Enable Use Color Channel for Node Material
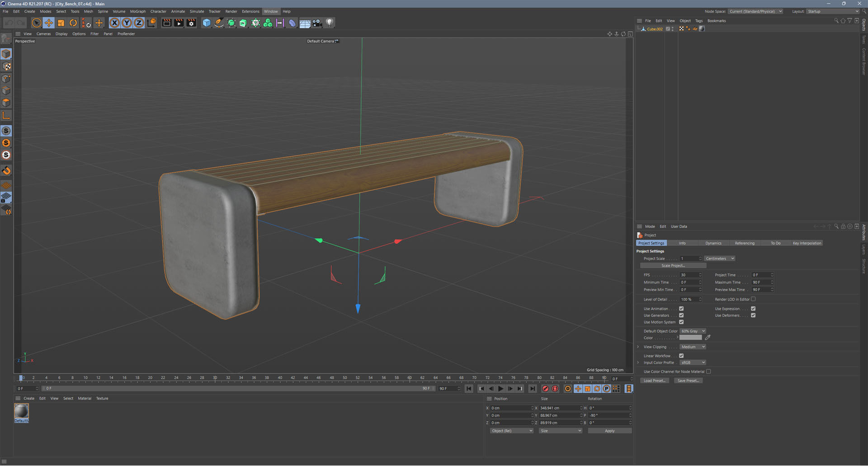Image resolution: width=868 pixels, height=466 pixels. click(708, 372)
